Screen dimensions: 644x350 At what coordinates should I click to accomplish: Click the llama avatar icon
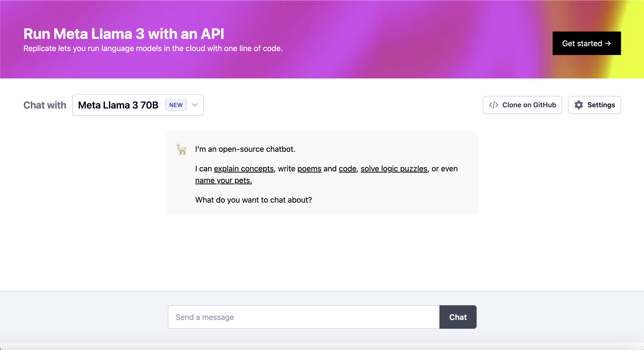click(182, 149)
